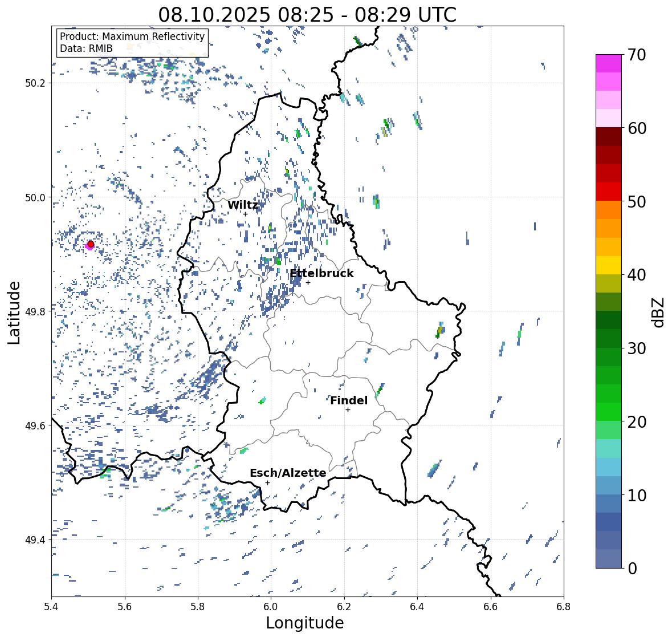672x637 pixels.
Task: Click the yellow colorbar segment above 40
Action: point(609,265)
